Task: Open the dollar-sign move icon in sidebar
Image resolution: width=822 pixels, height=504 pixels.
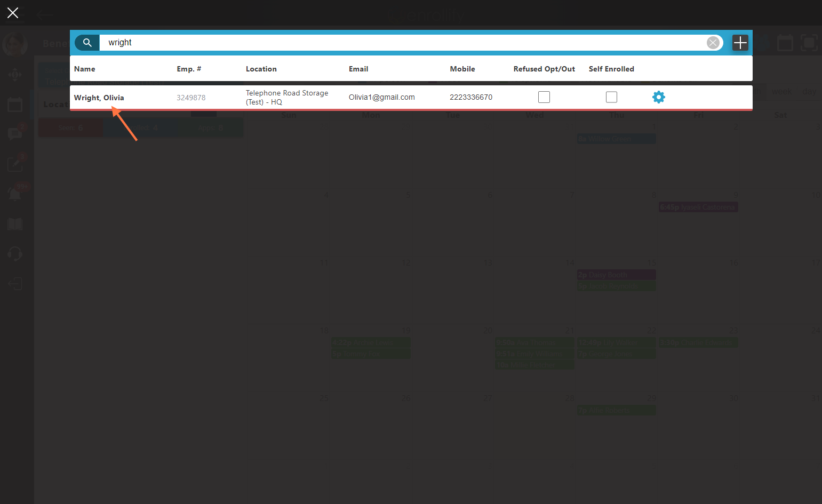Action: click(x=15, y=75)
